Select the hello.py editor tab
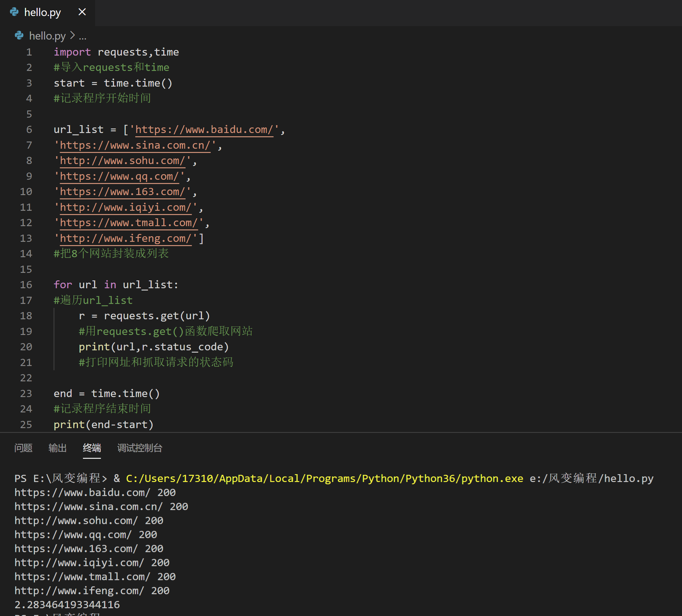Screen dimensions: 682x616 47,13
